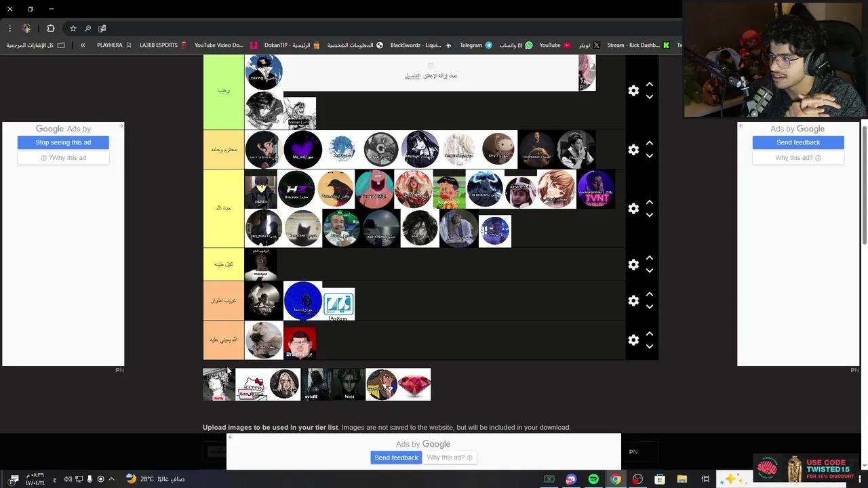Click Why this ad in left ad panel
The height and width of the screenshot is (488, 868).
[x=63, y=158]
